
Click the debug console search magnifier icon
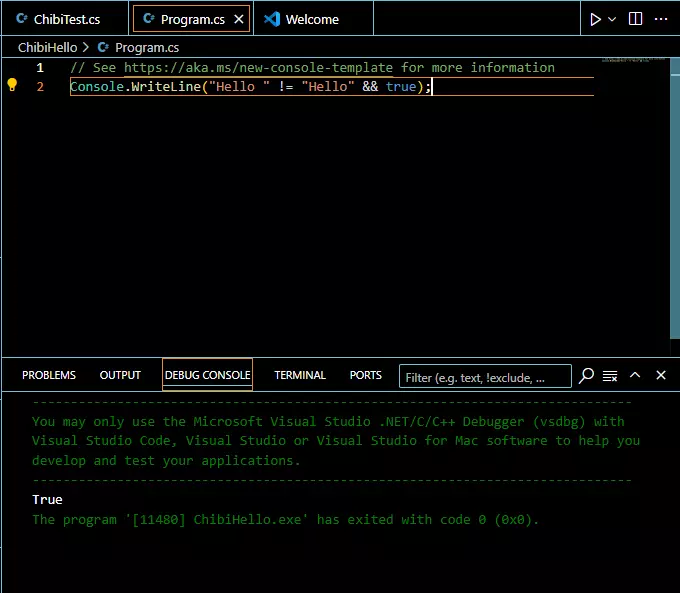[x=586, y=375]
